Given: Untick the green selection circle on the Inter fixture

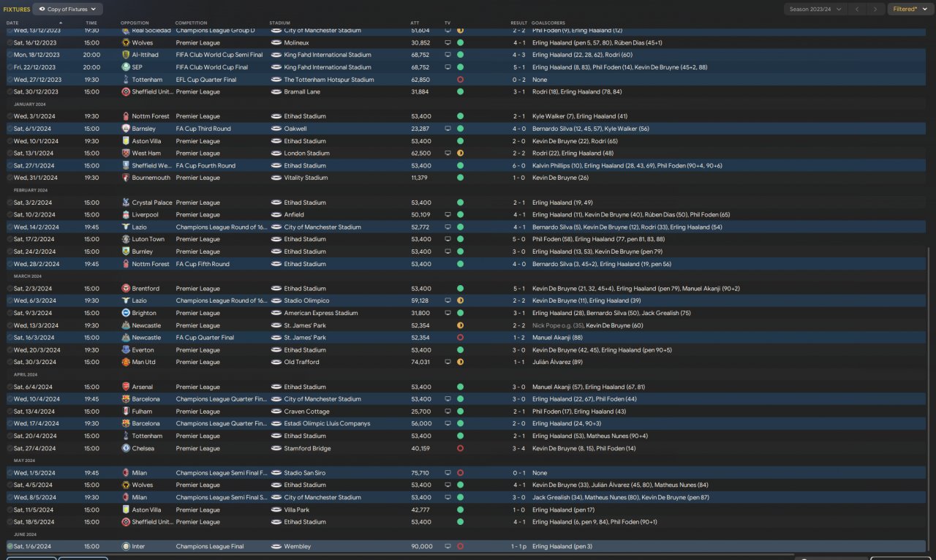Looking at the screenshot, I should coord(10,546).
